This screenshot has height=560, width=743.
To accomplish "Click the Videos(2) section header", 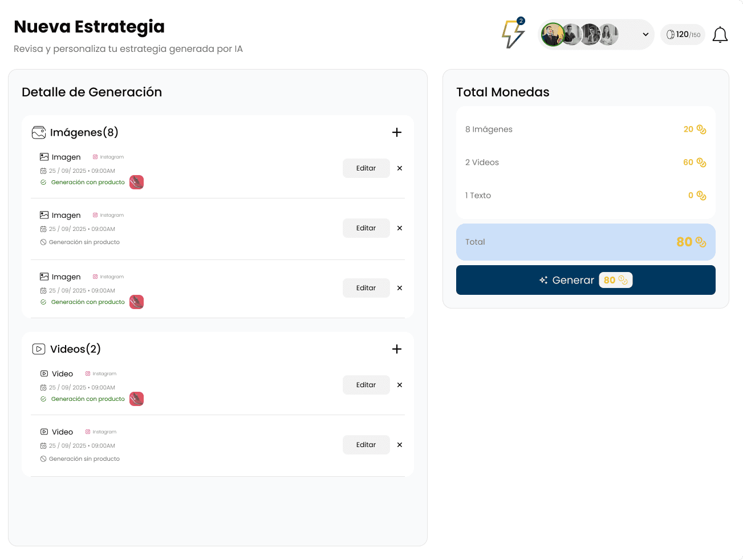I will click(75, 349).
